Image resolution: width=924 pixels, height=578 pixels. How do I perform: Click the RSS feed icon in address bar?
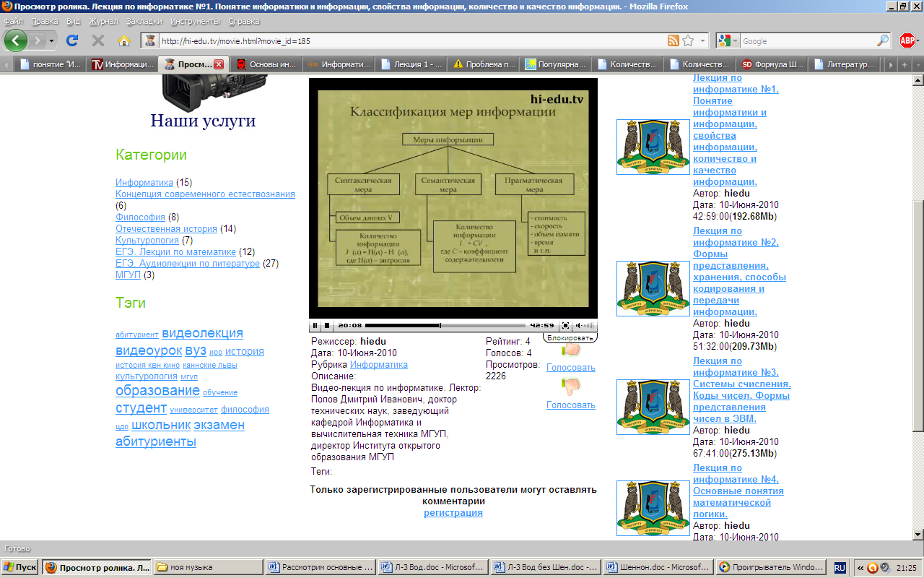(674, 40)
